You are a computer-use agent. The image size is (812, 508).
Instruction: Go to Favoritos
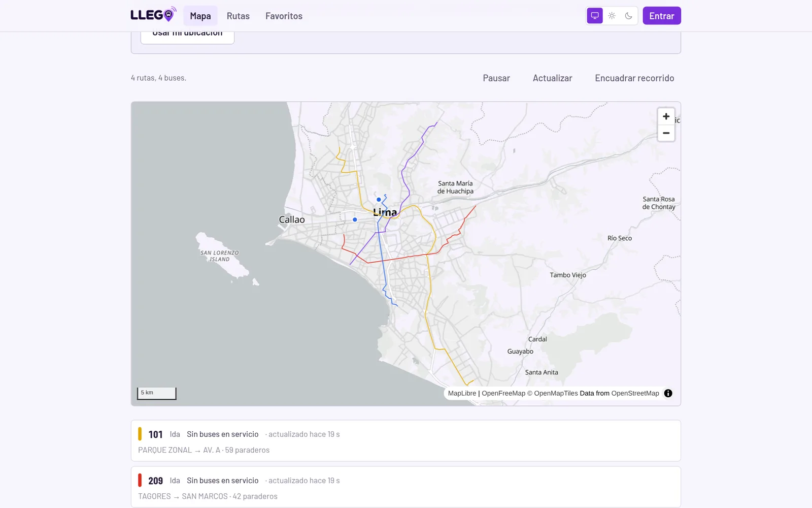(284, 16)
